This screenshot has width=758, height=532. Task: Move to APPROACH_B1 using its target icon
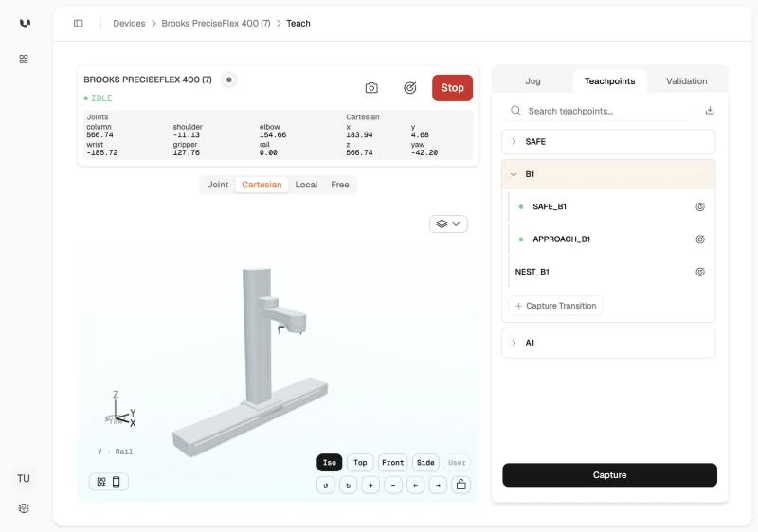click(x=699, y=239)
